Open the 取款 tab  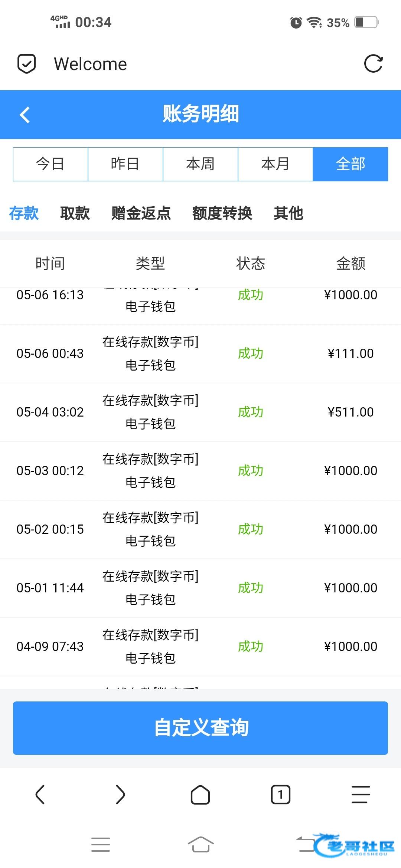point(75,213)
